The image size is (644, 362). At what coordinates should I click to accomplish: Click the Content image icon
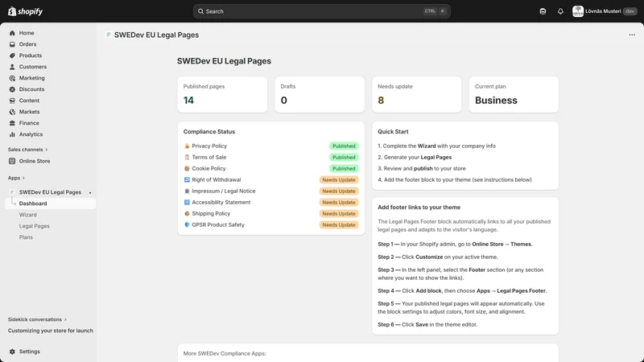12,101
